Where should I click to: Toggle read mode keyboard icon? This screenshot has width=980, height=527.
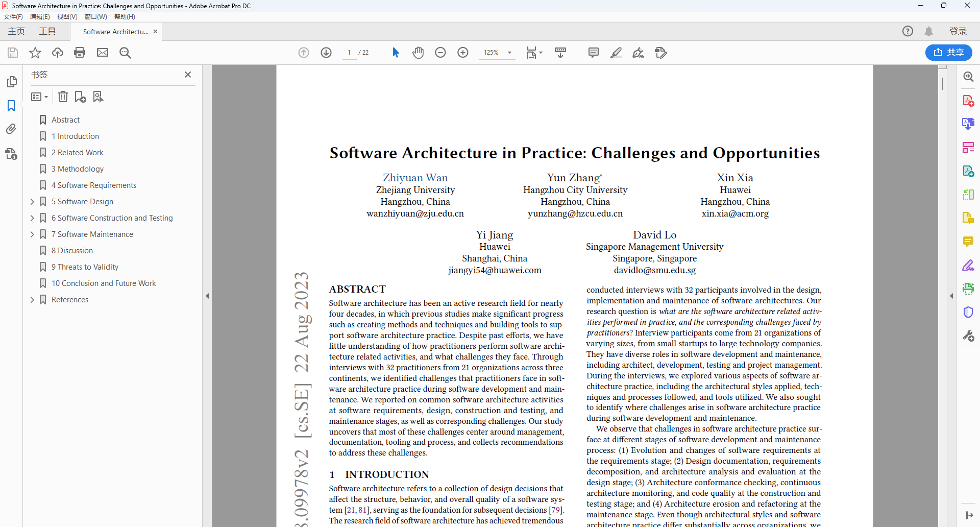coord(560,53)
